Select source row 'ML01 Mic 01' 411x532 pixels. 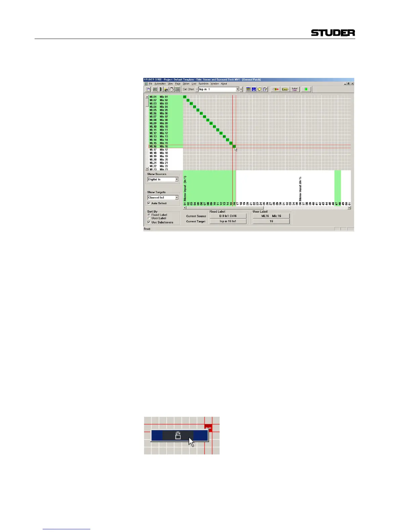(166, 97)
